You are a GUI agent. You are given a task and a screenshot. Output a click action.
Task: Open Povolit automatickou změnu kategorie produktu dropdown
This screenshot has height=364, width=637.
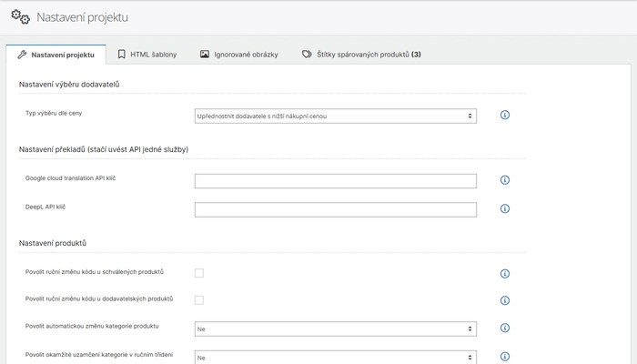(x=336, y=329)
